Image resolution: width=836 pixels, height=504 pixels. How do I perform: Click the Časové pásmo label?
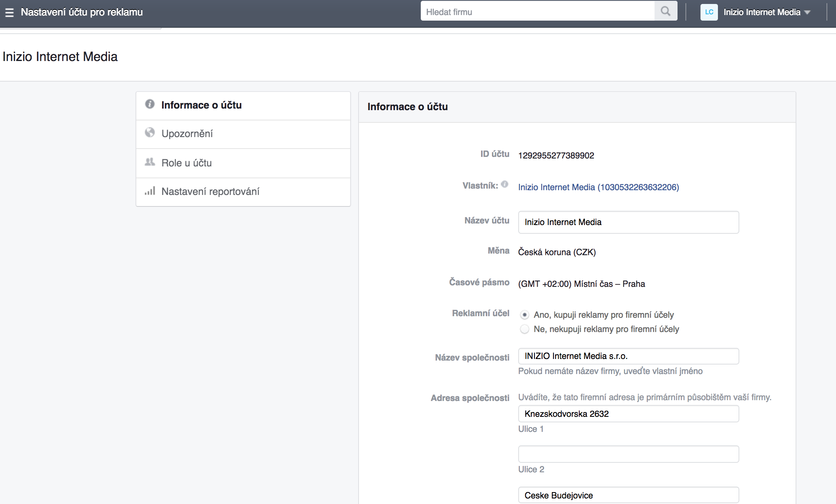tap(479, 283)
